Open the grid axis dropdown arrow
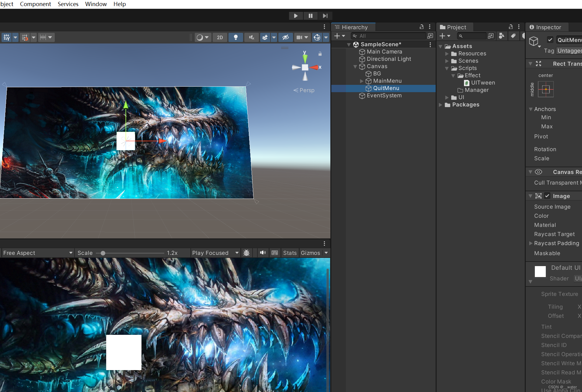The width and height of the screenshot is (582, 392). [x=15, y=37]
